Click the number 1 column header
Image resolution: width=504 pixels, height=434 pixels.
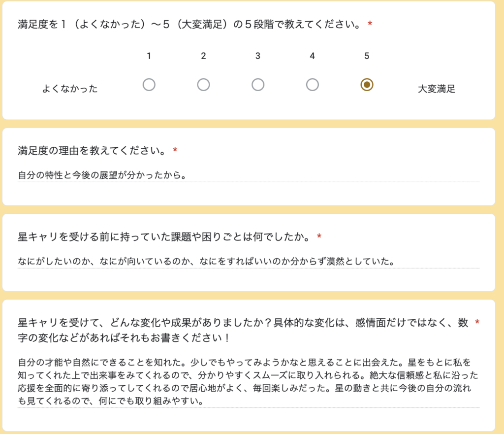(149, 56)
